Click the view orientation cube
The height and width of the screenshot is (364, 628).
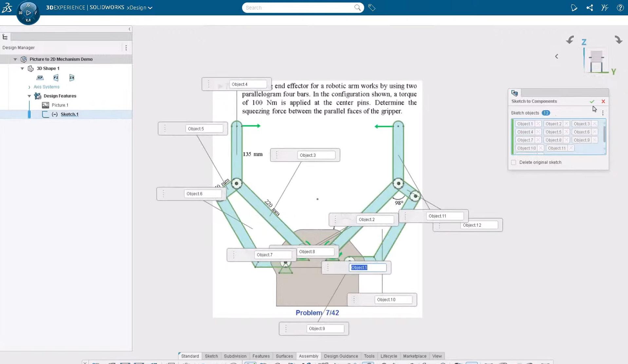[x=596, y=61]
